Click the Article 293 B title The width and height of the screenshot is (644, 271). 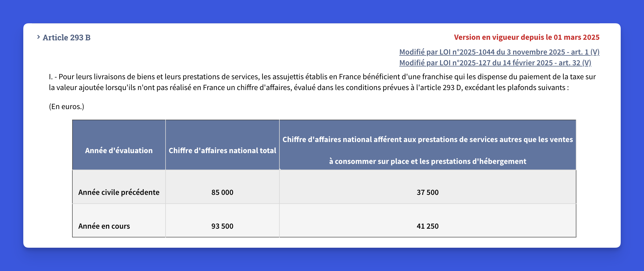[66, 37]
